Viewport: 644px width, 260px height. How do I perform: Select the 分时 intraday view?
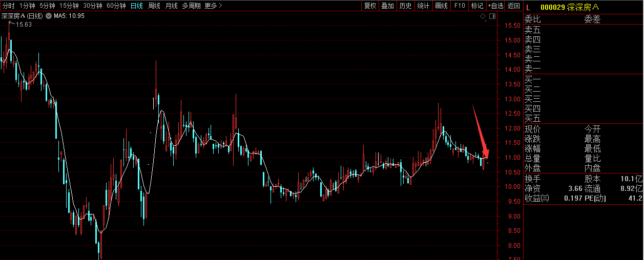coord(9,6)
